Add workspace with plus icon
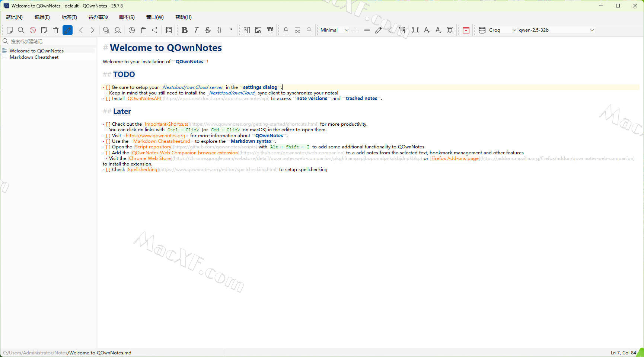This screenshot has height=357, width=644. coord(355,30)
